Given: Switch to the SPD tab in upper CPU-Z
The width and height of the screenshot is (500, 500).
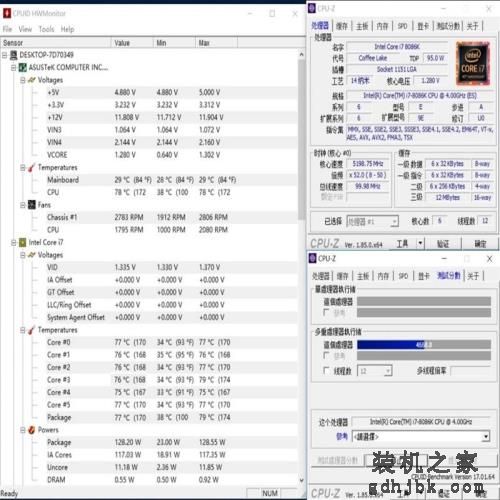Looking at the screenshot, I should coord(403,26).
